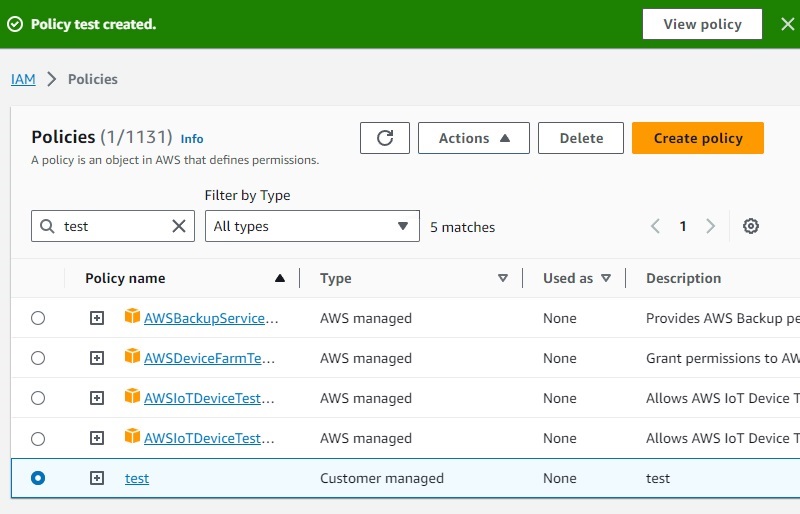Click into the policy search field
Image resolution: width=800 pixels, height=514 pixels.
coord(115,226)
